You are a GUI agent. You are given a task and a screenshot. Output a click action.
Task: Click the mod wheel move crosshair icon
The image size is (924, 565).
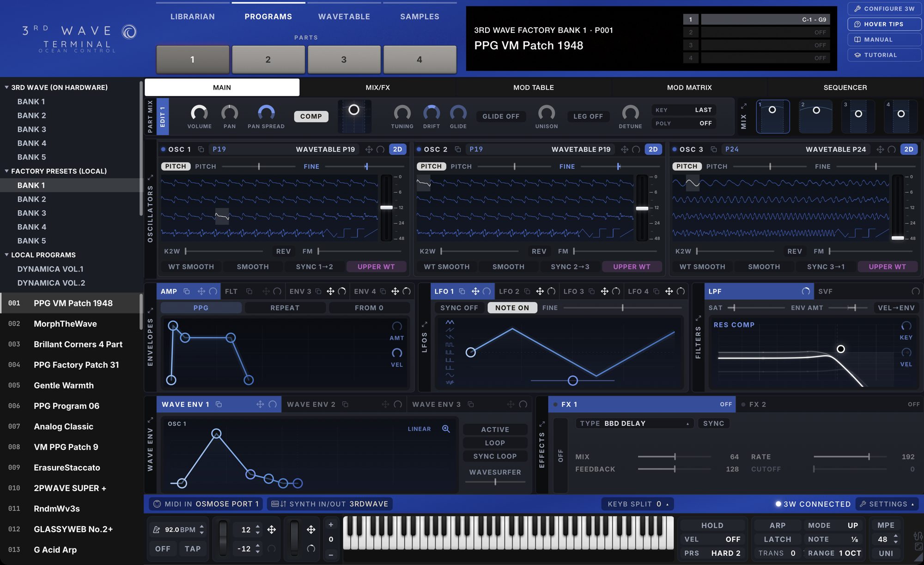(311, 529)
